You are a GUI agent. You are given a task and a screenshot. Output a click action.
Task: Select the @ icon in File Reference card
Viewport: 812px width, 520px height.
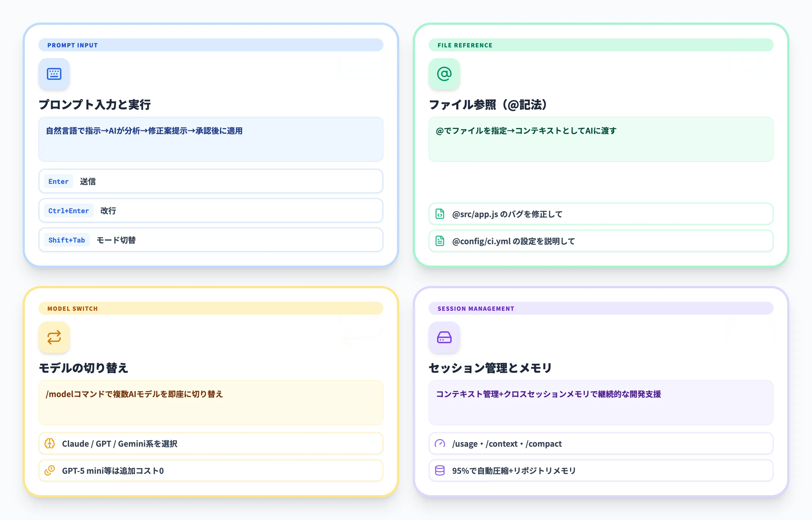tap(444, 74)
